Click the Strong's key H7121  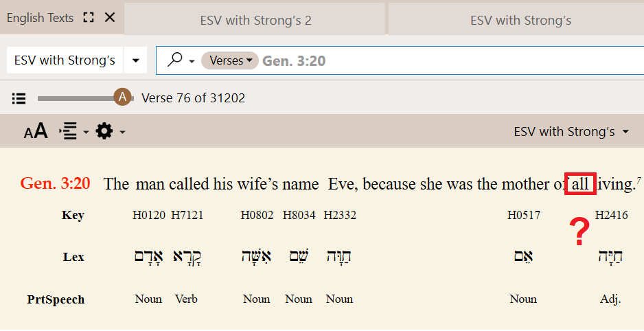(x=187, y=215)
